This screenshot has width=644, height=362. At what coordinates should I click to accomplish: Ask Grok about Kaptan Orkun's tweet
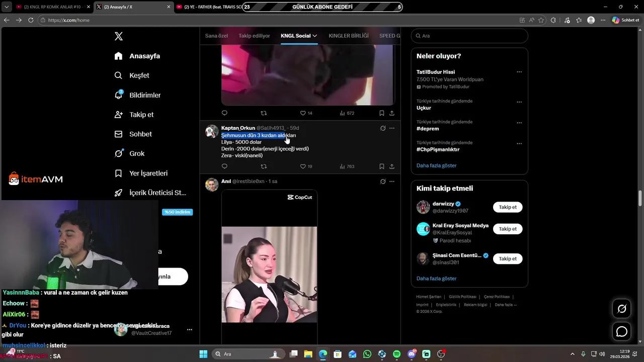pyautogui.click(x=383, y=128)
